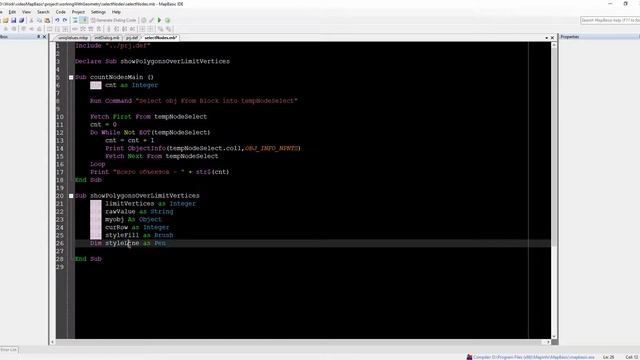Image resolution: width=640 pixels, height=360 pixels.
Task: Click the Search MapBasic Help input field
Action: [x=610, y=20]
